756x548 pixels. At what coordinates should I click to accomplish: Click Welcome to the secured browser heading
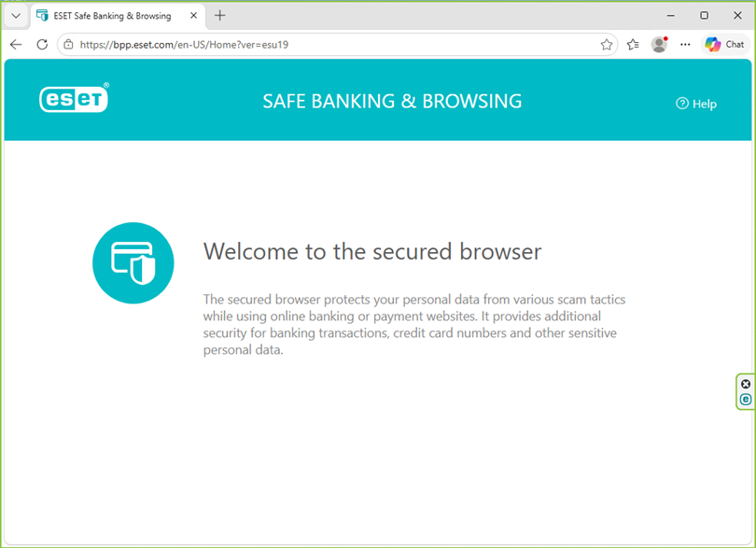coord(372,251)
